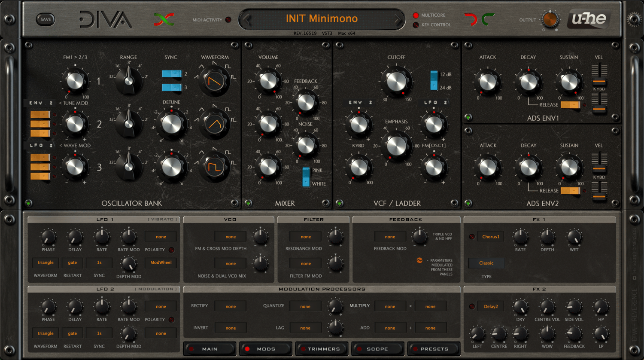
Task: Open Oscillator Bank module selector green triangle
Action: 28,203
